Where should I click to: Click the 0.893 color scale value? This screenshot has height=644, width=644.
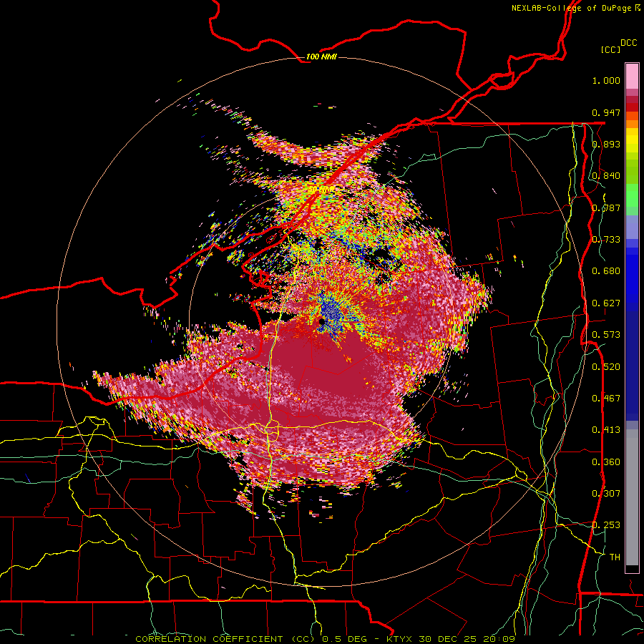606,144
